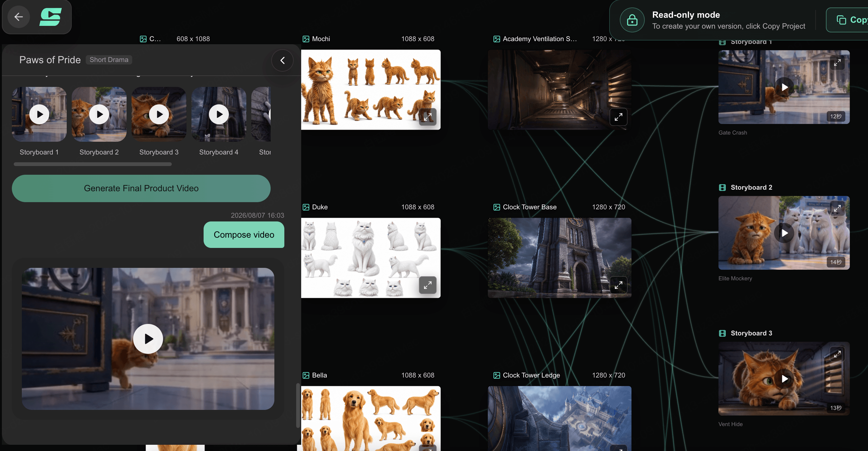Image resolution: width=868 pixels, height=451 pixels.
Task: Click the Copy Project button
Action: (847, 20)
